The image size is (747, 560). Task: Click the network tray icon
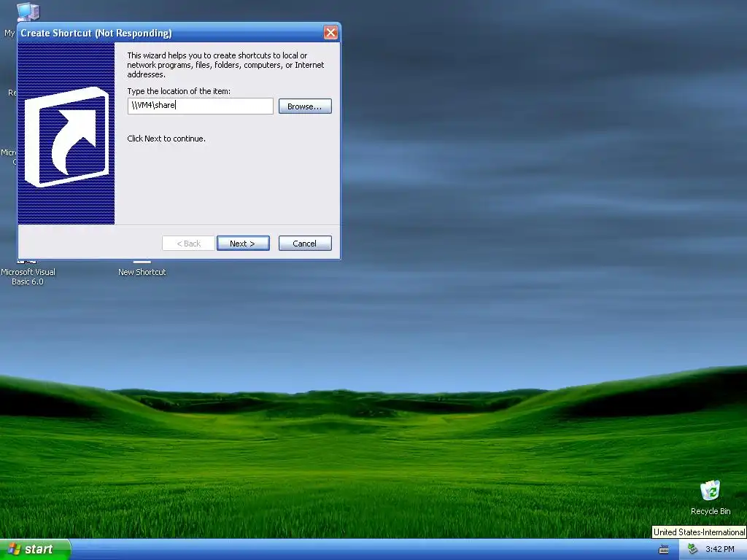tap(692, 549)
